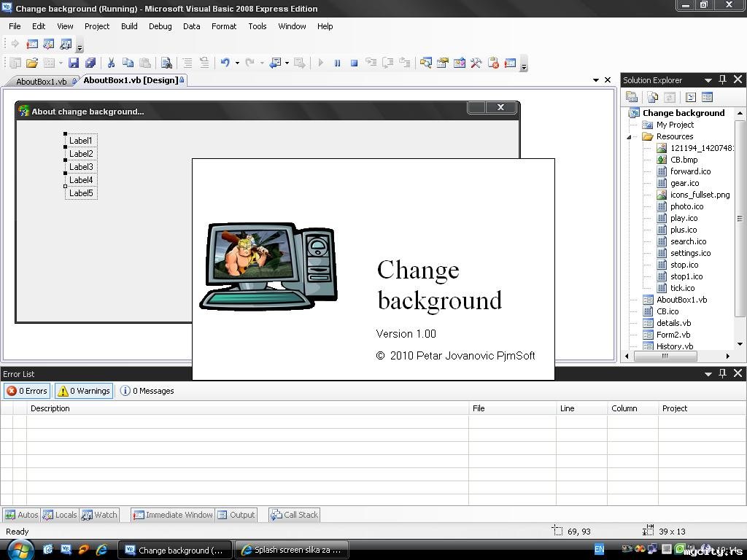The width and height of the screenshot is (747, 560).
Task: Collapse the Resources folder expander
Action: 630,136
